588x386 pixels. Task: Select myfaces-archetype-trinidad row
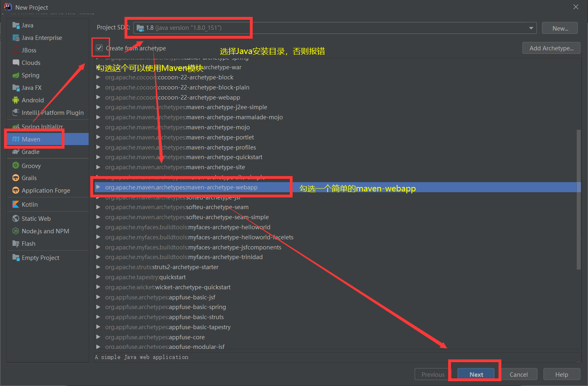[x=337, y=257]
